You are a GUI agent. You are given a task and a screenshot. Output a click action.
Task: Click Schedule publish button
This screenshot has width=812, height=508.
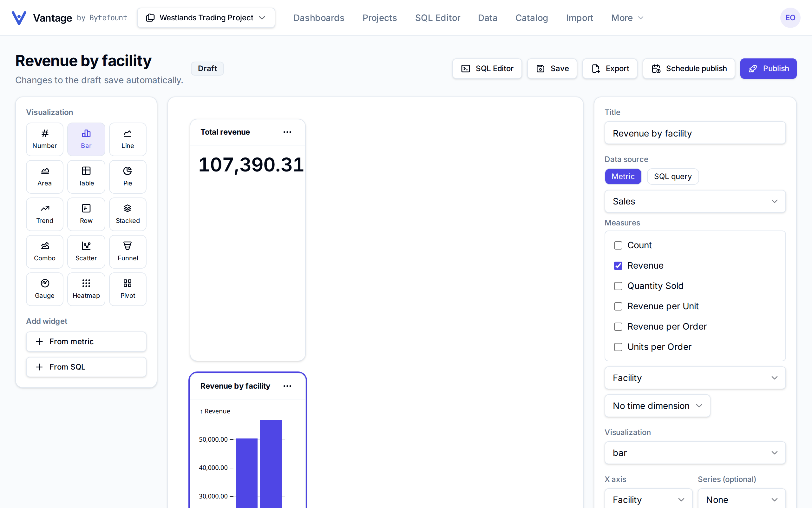pos(689,69)
